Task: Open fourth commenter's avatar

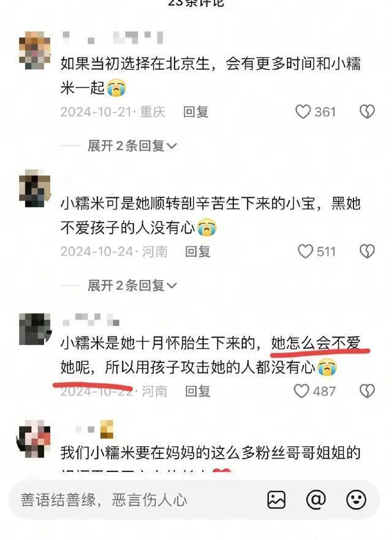Action: pos(34,438)
